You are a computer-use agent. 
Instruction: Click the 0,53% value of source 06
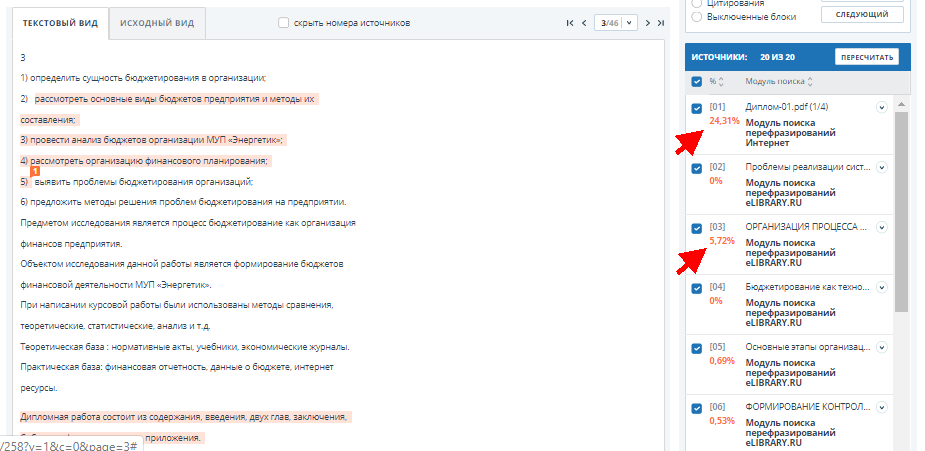721,421
